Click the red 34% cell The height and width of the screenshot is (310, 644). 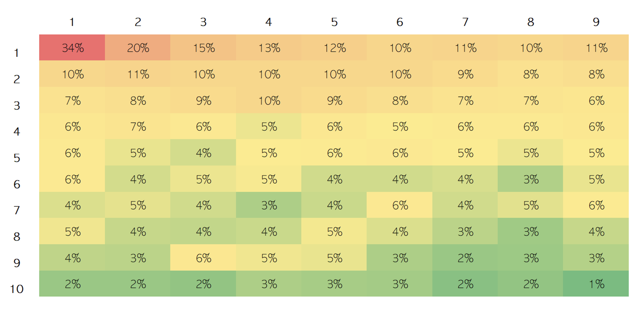[x=72, y=48]
